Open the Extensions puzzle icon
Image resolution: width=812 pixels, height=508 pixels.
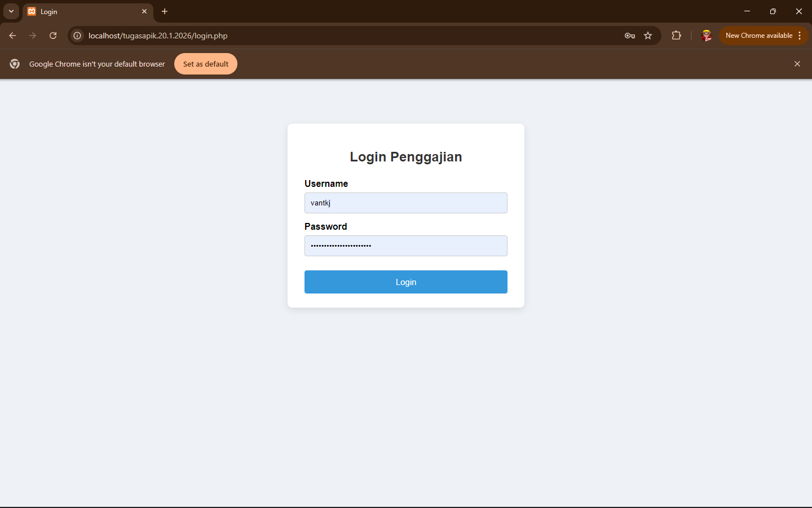676,36
